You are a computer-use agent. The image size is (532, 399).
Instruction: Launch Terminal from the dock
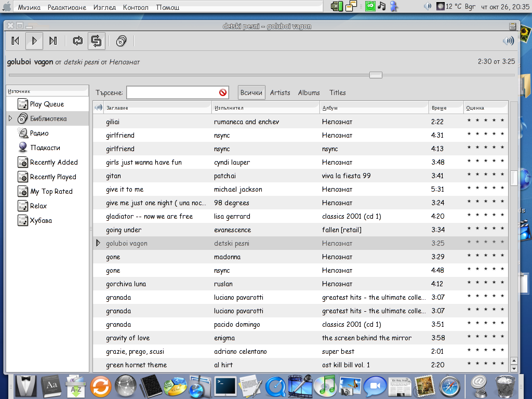click(x=225, y=386)
